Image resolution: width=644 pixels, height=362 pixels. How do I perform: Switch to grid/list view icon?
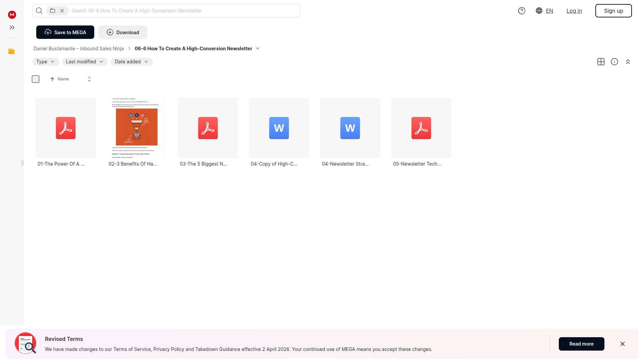pos(601,62)
